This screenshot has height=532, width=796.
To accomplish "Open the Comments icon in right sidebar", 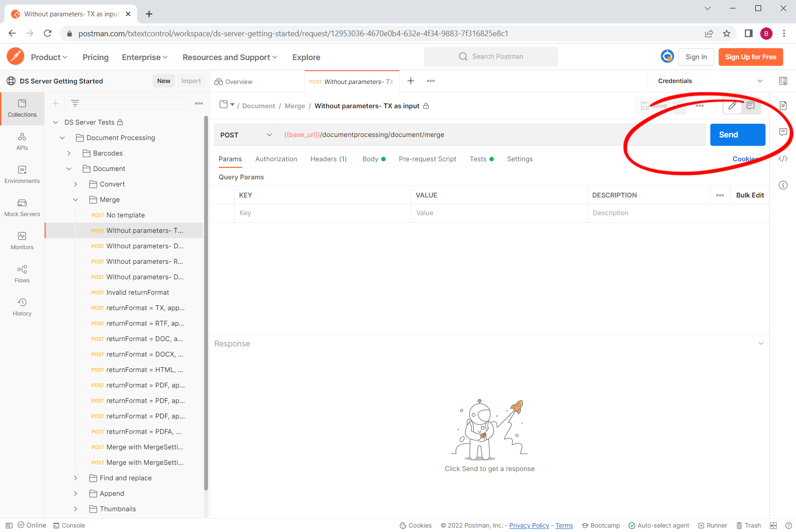I will (x=783, y=132).
